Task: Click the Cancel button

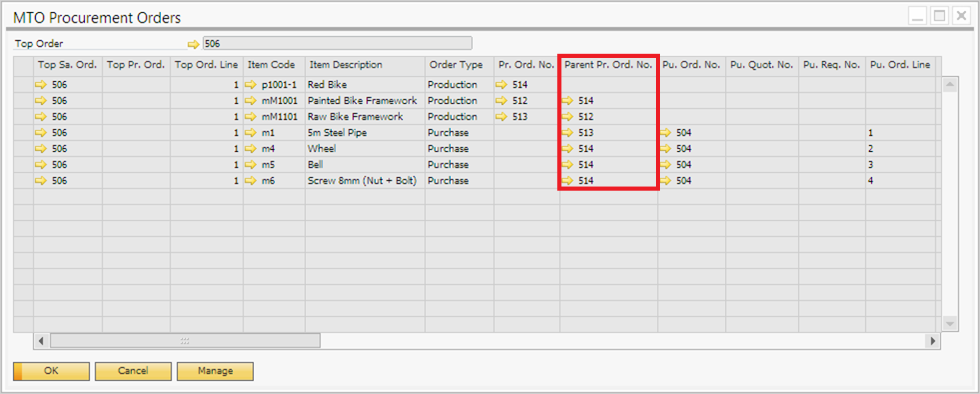Action: point(133,371)
